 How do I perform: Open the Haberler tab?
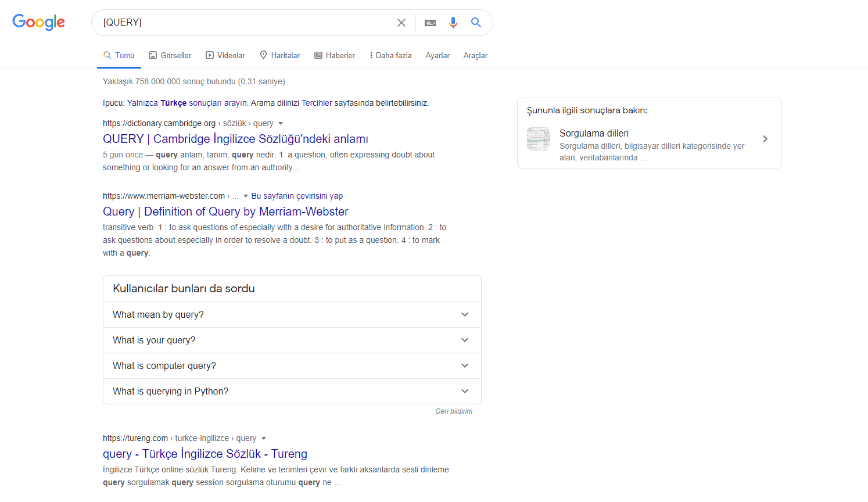pos(335,55)
